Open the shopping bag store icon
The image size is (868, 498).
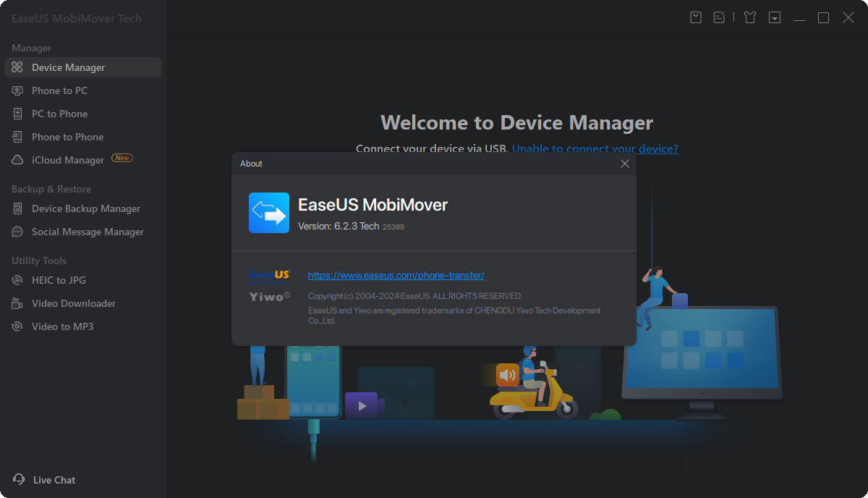click(x=696, y=17)
